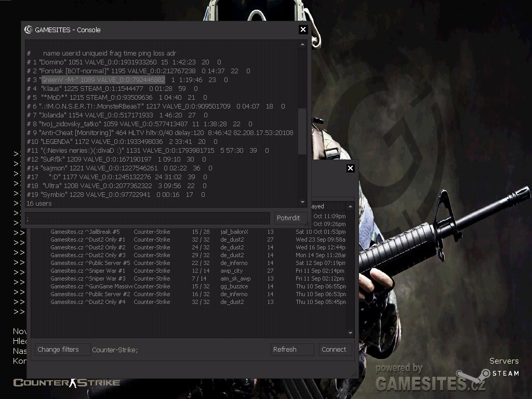The width and height of the screenshot is (532, 399).
Task: Select server Gamesites.cz ^Dust2 Only #4
Action: click(188, 302)
